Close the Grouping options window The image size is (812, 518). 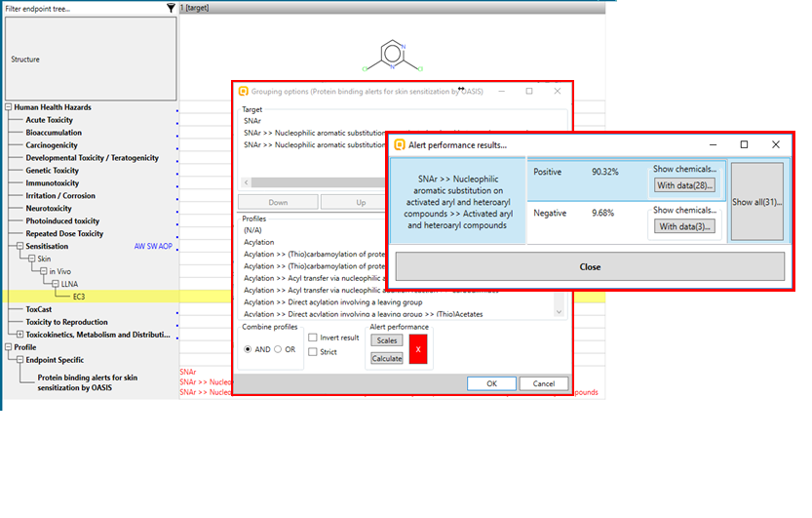click(558, 91)
